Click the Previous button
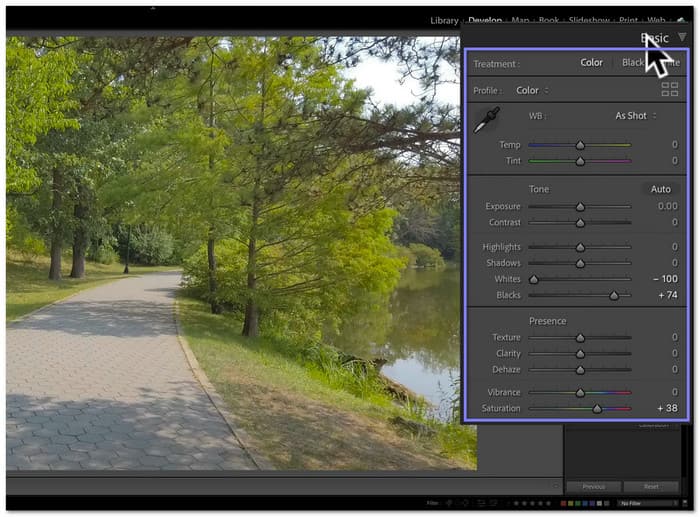Image resolution: width=700 pixels, height=517 pixels. [x=593, y=486]
